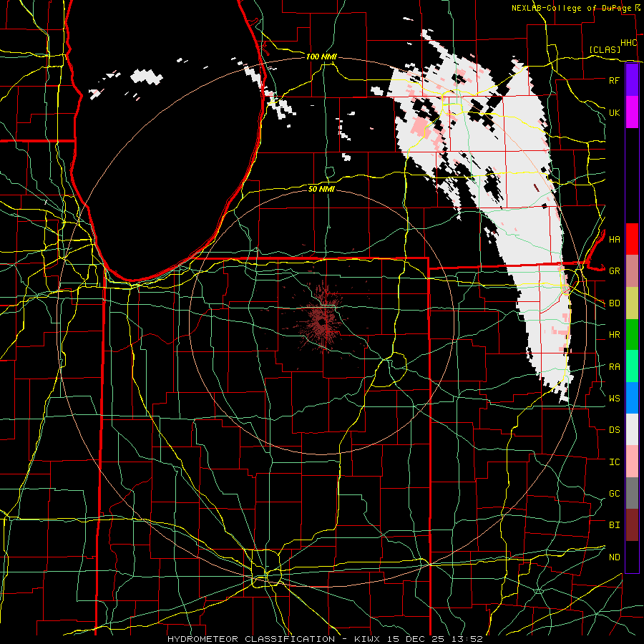Click the gray GC legend color swatch
The image size is (644, 644).
pos(632,493)
